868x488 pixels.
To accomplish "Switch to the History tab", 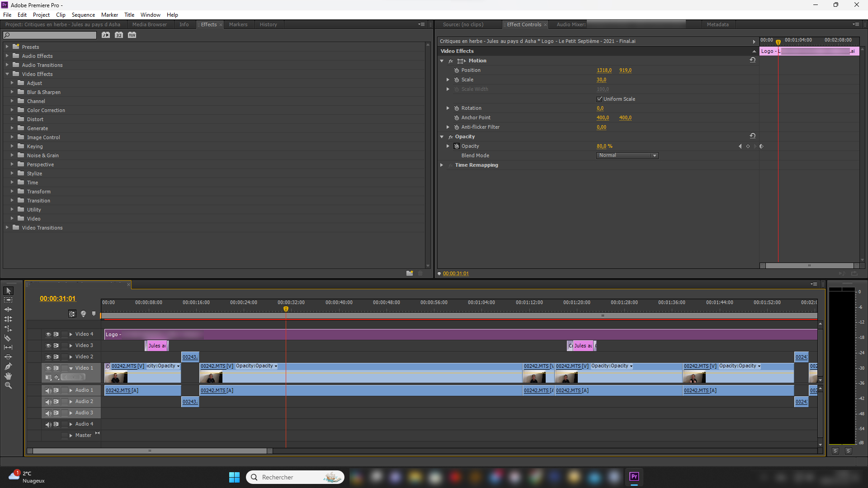I will 268,24.
